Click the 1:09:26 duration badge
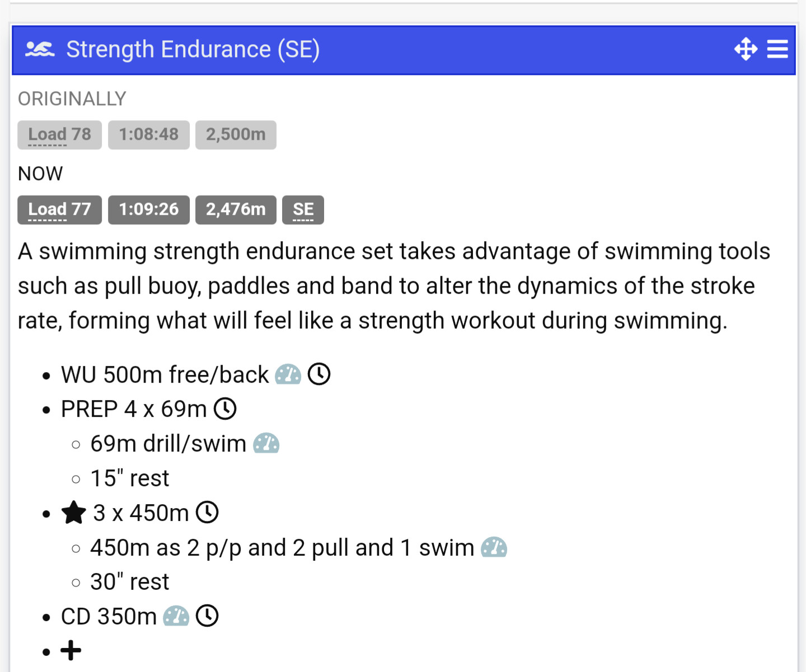Viewport: 806px width, 672px height. (149, 210)
